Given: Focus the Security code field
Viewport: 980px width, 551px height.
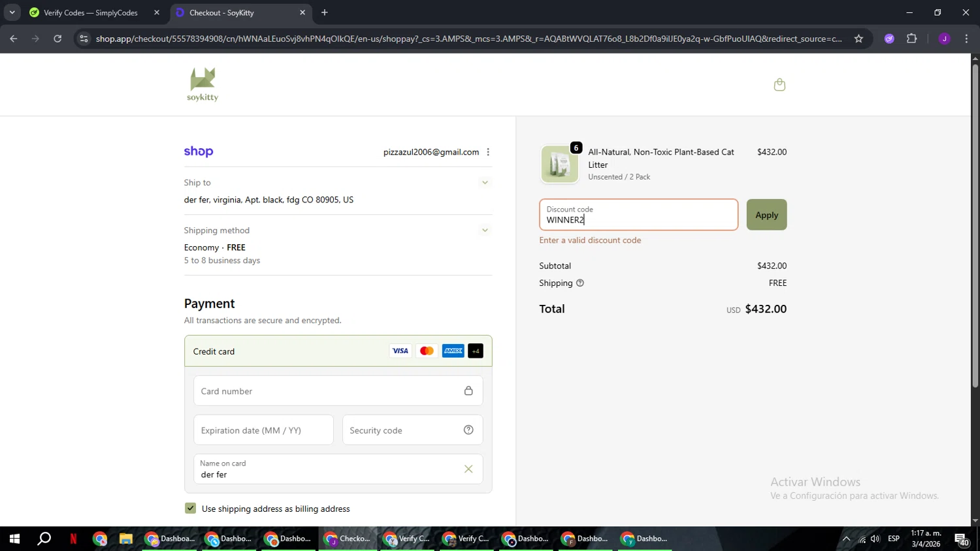Looking at the screenshot, I should [x=412, y=430].
